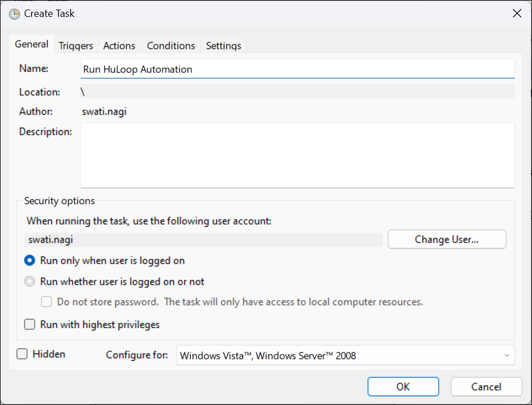Screen dimensions: 532x405
Task: Click Cancel to discard the task
Action: (x=486, y=386)
